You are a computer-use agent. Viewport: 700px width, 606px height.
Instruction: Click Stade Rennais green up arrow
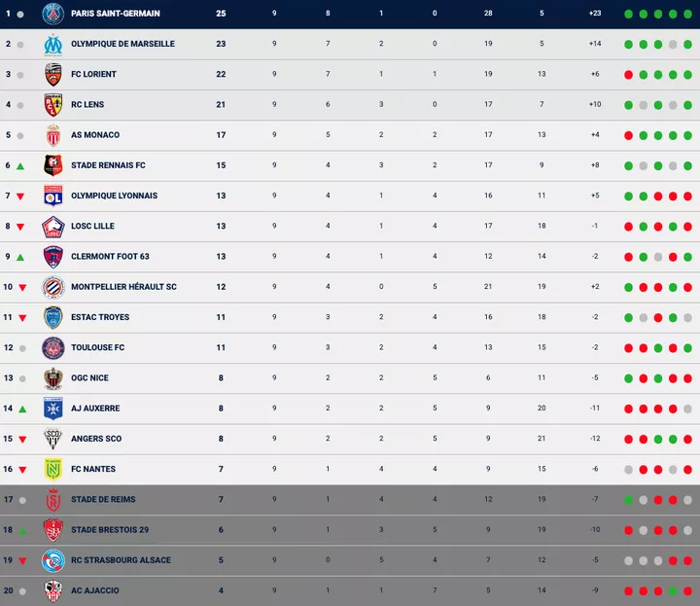[19, 166]
